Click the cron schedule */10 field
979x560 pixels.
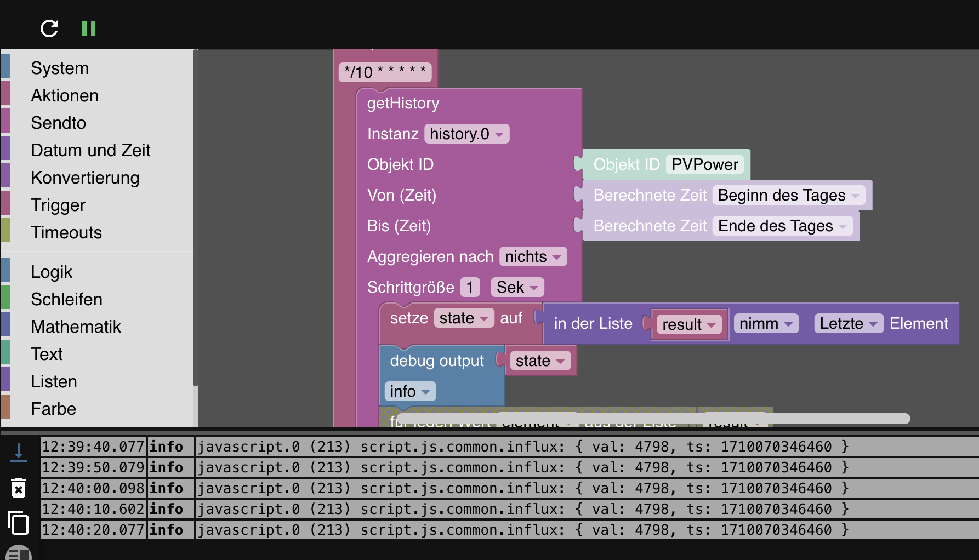click(385, 72)
